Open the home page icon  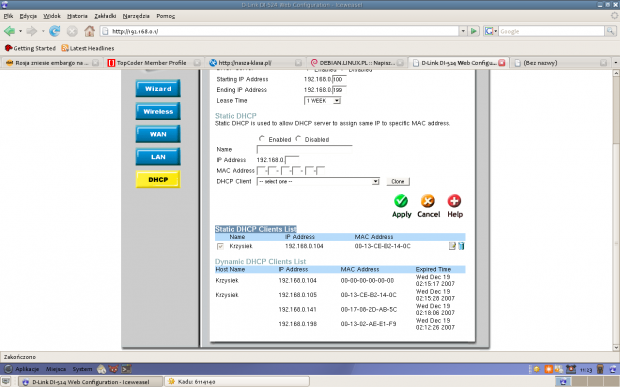click(x=89, y=31)
